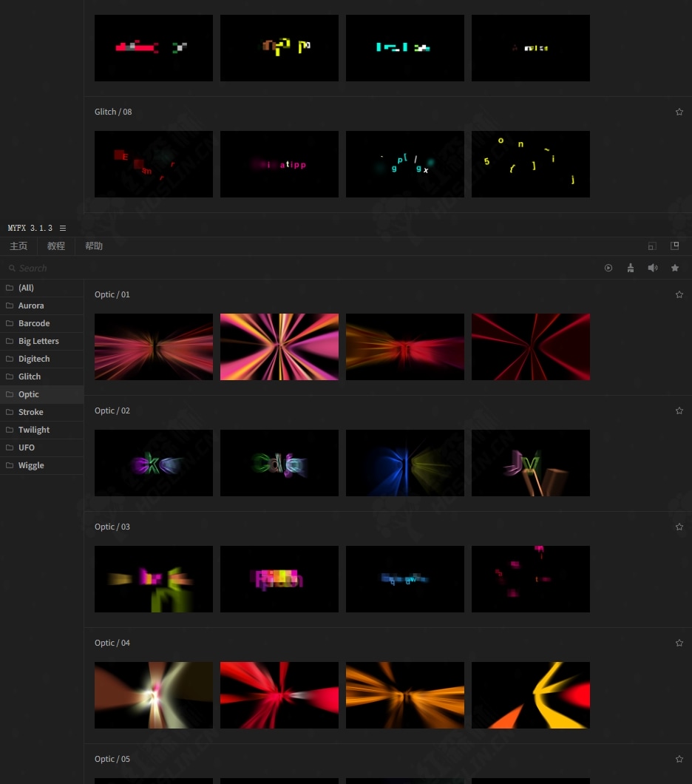Mute sound with the speaker icon

653,268
